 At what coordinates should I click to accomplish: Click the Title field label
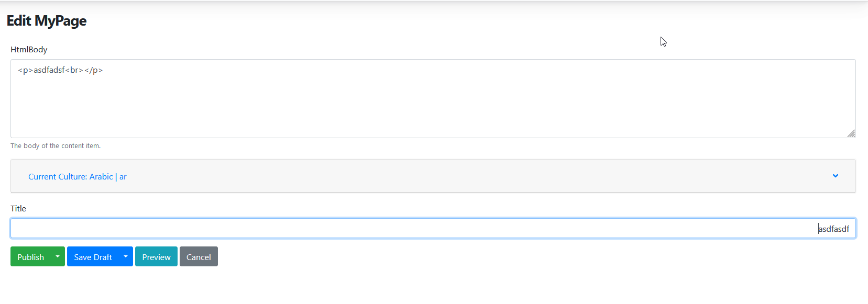[18, 208]
